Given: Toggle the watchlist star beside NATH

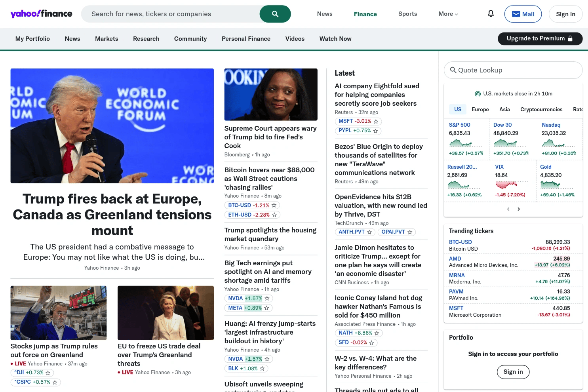Looking at the screenshot, I should [x=377, y=333].
